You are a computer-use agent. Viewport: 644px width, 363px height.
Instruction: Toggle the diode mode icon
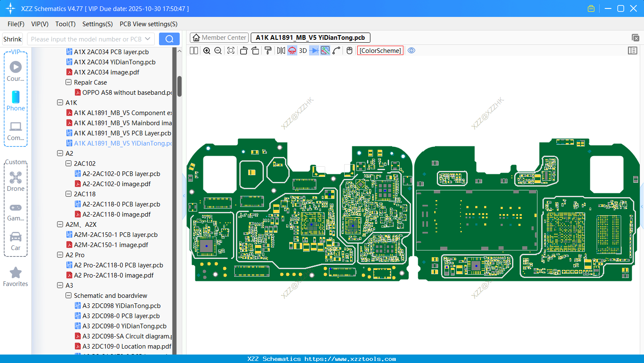(314, 51)
